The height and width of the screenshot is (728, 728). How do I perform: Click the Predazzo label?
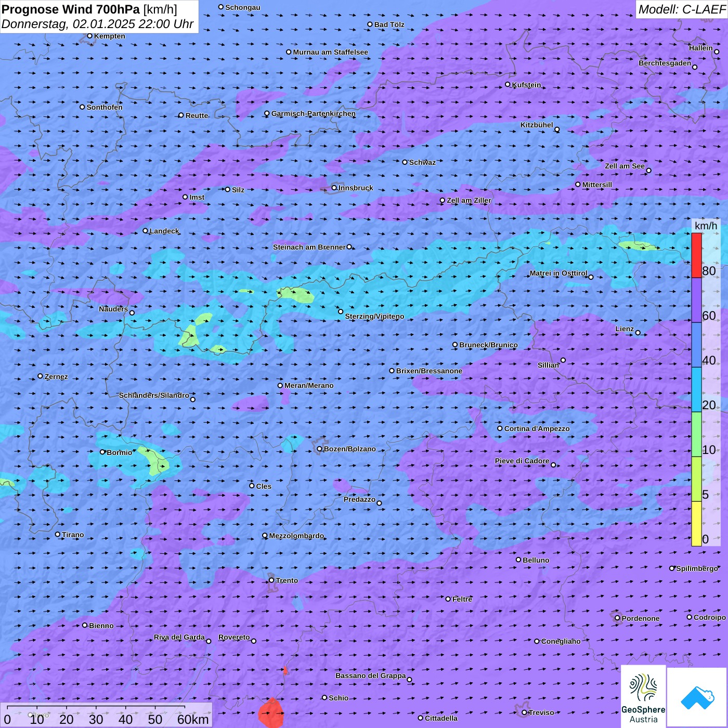(359, 499)
